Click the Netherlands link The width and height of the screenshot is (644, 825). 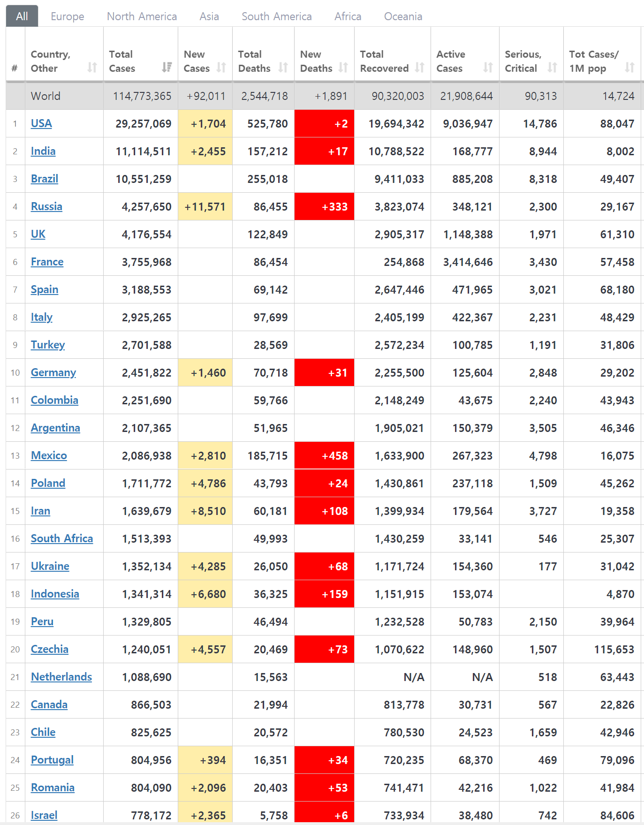[x=61, y=677]
